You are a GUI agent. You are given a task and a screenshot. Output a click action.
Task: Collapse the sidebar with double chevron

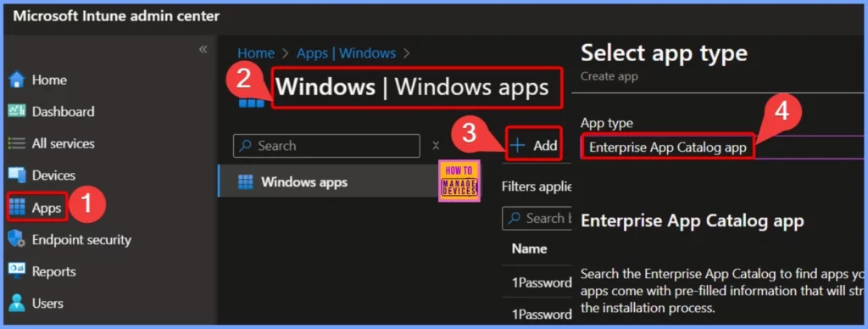pyautogui.click(x=203, y=49)
